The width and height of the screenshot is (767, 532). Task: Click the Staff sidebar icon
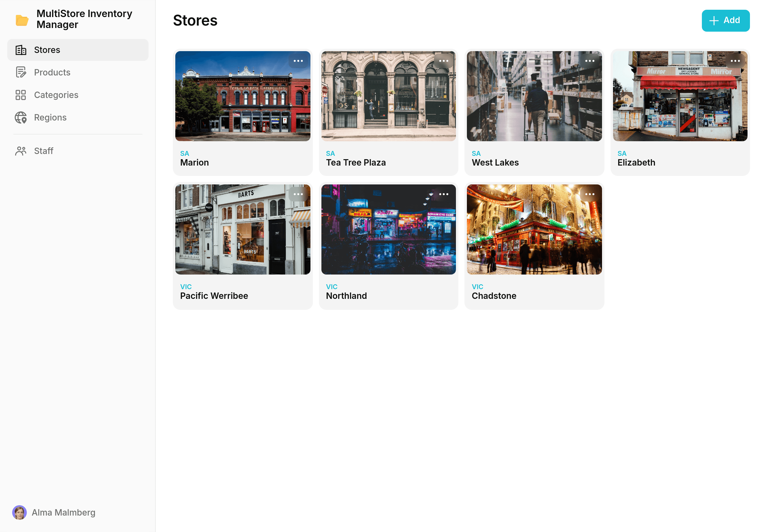pyautogui.click(x=21, y=150)
